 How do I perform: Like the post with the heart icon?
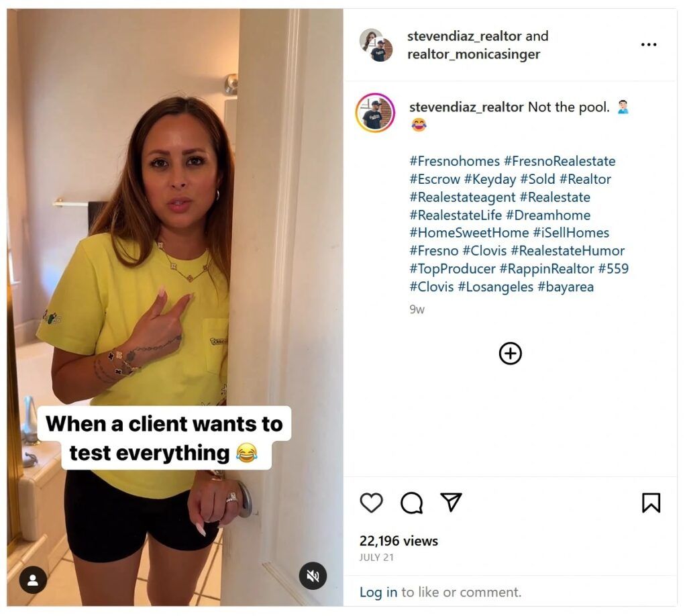(371, 503)
